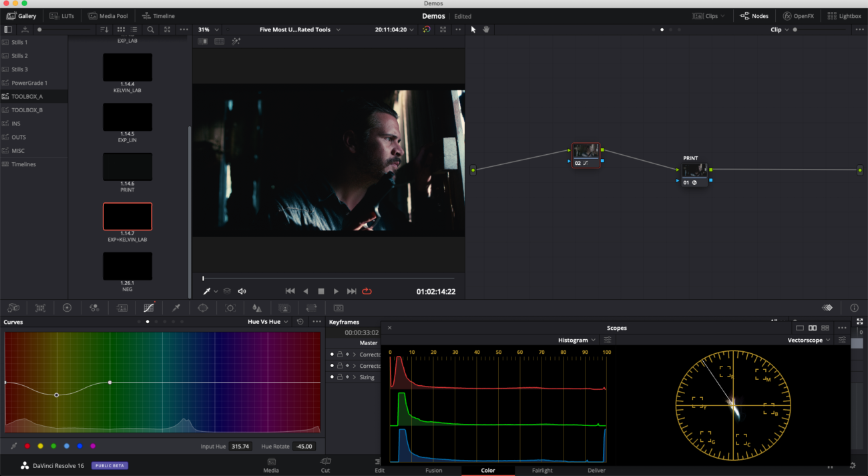
Task: Open the viewer zoom 31% dropdown
Action: point(208,29)
